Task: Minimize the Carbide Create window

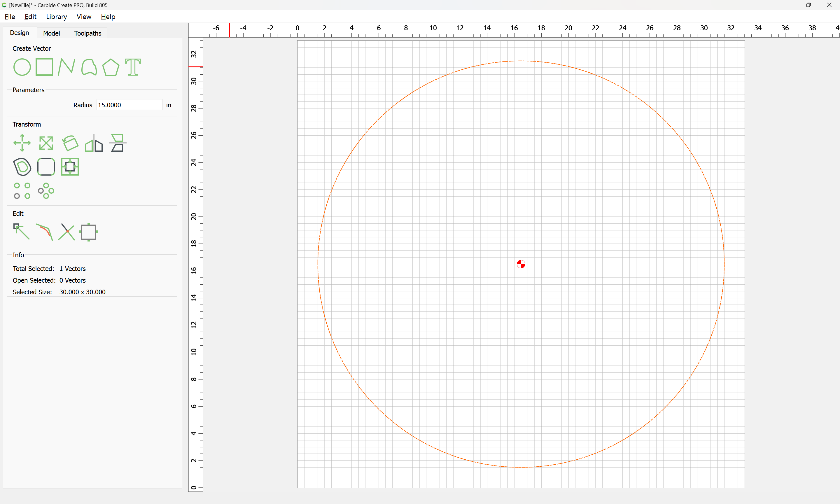Action: coord(788,5)
